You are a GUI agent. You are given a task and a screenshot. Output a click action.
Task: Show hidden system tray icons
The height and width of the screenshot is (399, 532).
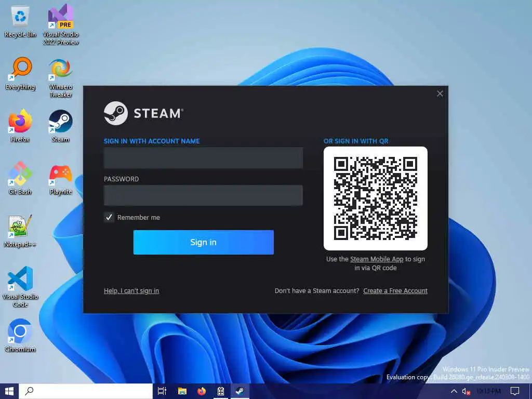click(x=454, y=391)
